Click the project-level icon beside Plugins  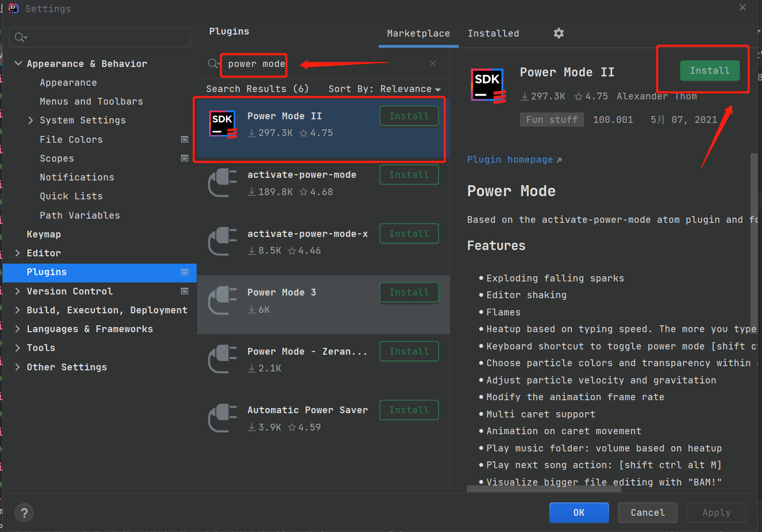pos(184,272)
